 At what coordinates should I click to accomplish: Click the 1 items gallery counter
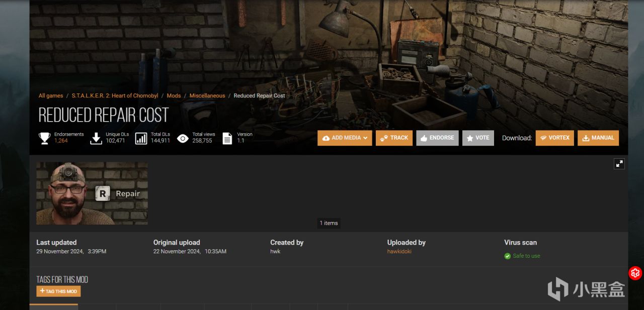pos(329,223)
